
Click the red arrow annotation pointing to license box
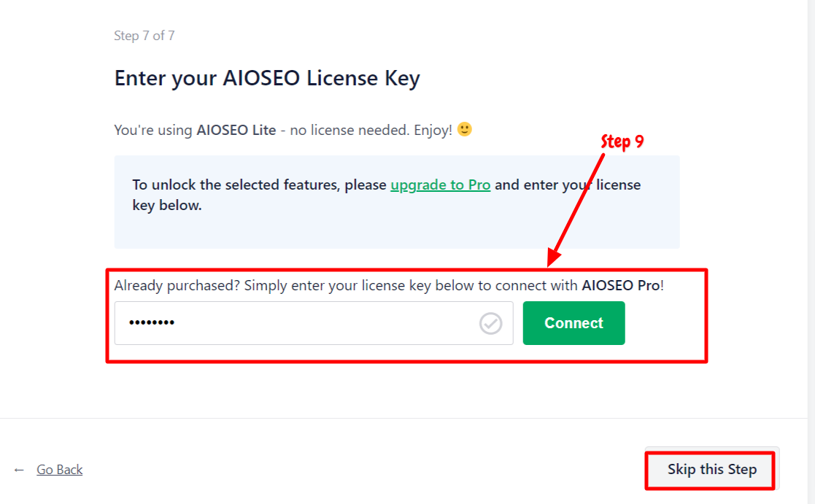pyautogui.click(x=577, y=209)
